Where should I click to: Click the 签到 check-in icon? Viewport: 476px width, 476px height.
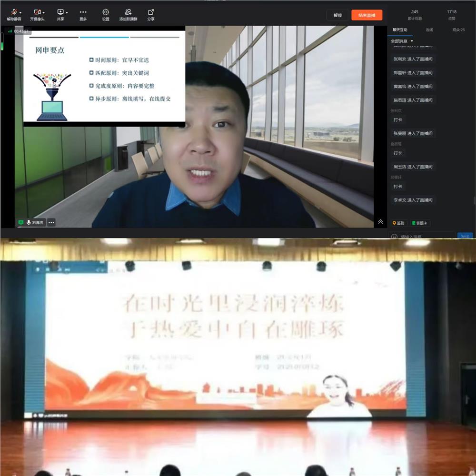coord(398,223)
